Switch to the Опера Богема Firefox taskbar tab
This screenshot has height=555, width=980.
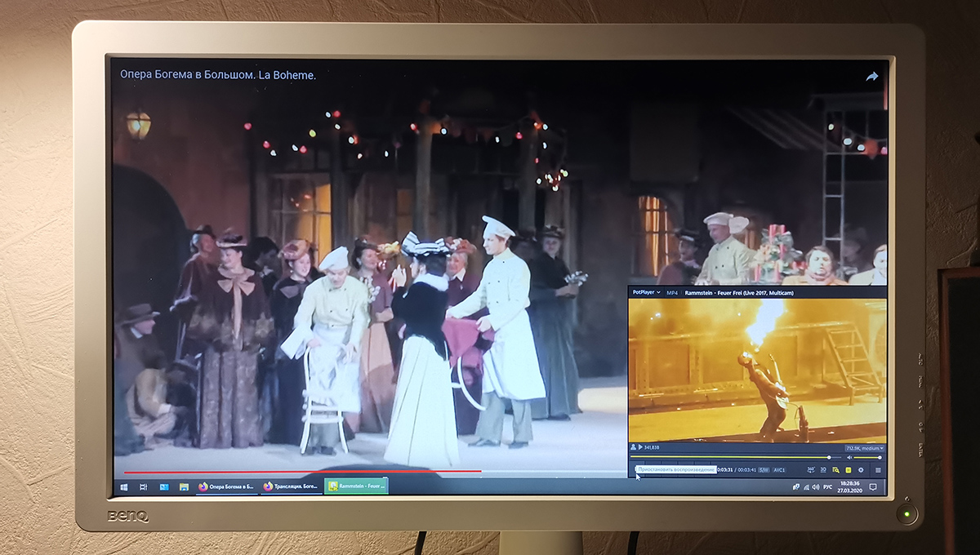tap(226, 486)
